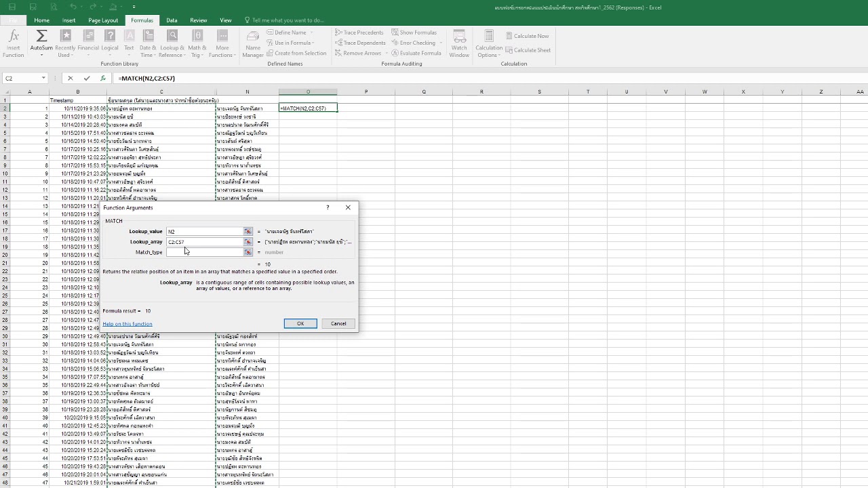Select column header P
Image resolution: width=868 pixels, height=488 pixels.
coord(366,92)
